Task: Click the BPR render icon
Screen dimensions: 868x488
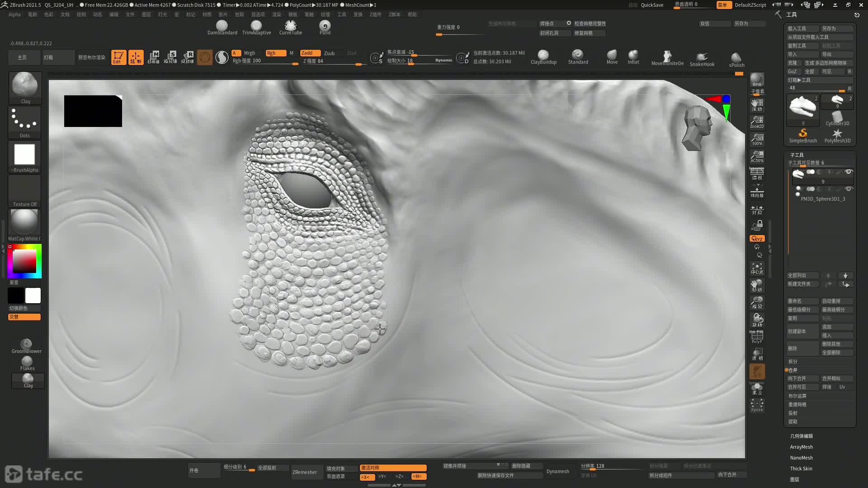Action: (x=757, y=80)
